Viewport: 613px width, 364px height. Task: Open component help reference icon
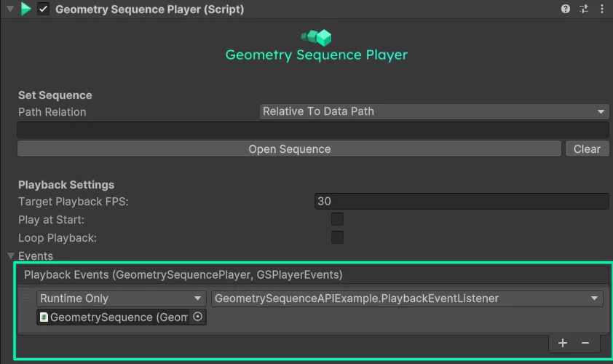click(x=565, y=9)
